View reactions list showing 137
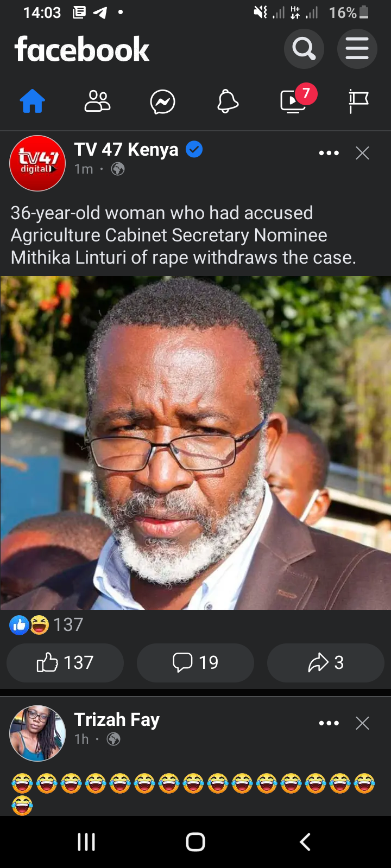 [46, 625]
